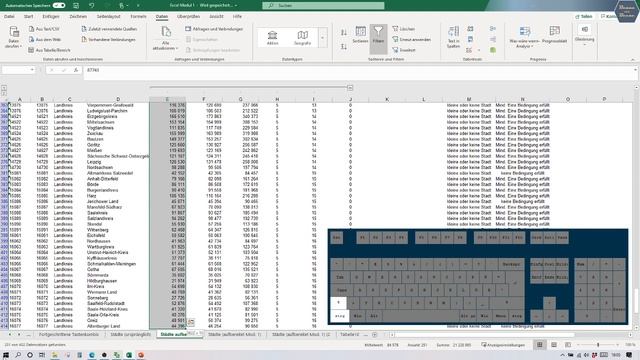Image resolution: width=640 pixels, height=360 pixels.
Task: Switch to the Einfügen ribbon tab
Action: pyautogui.click(x=51, y=17)
